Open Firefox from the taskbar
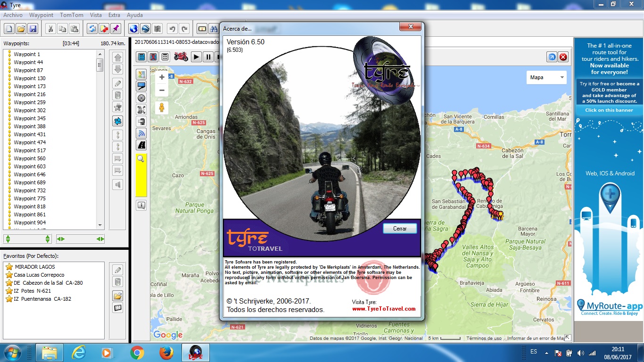The width and height of the screenshot is (644, 362). 166,353
